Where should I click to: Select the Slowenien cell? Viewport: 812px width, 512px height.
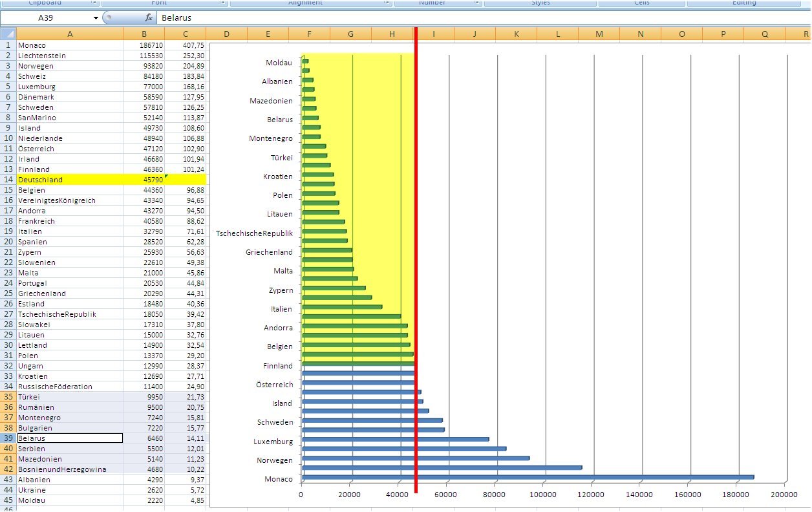coord(70,262)
